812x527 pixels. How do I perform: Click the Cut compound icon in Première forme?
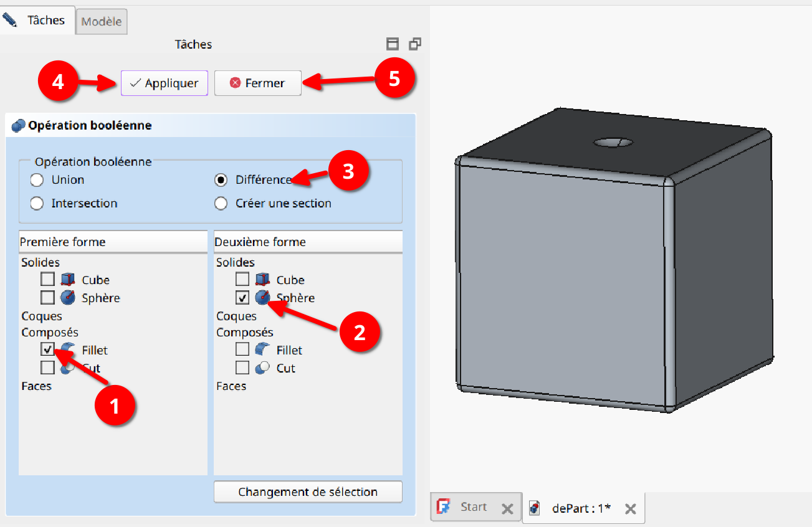pyautogui.click(x=67, y=368)
